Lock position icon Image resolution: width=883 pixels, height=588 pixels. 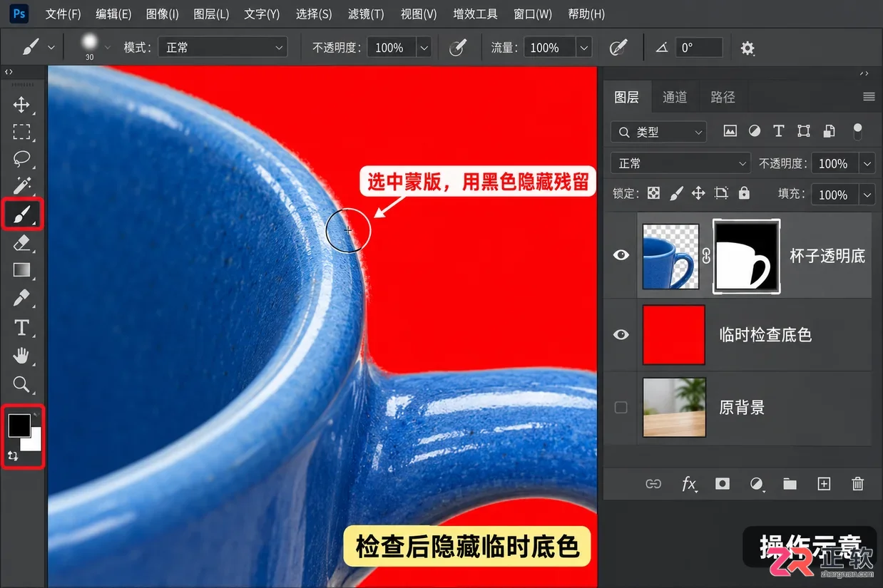[x=698, y=194]
